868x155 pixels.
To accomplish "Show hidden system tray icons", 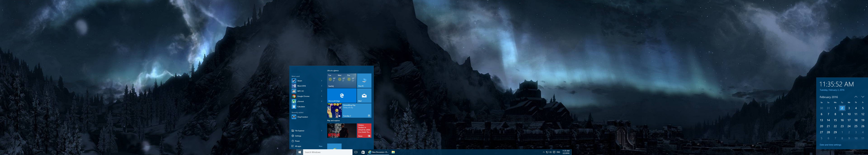I will pyautogui.click(x=544, y=152).
